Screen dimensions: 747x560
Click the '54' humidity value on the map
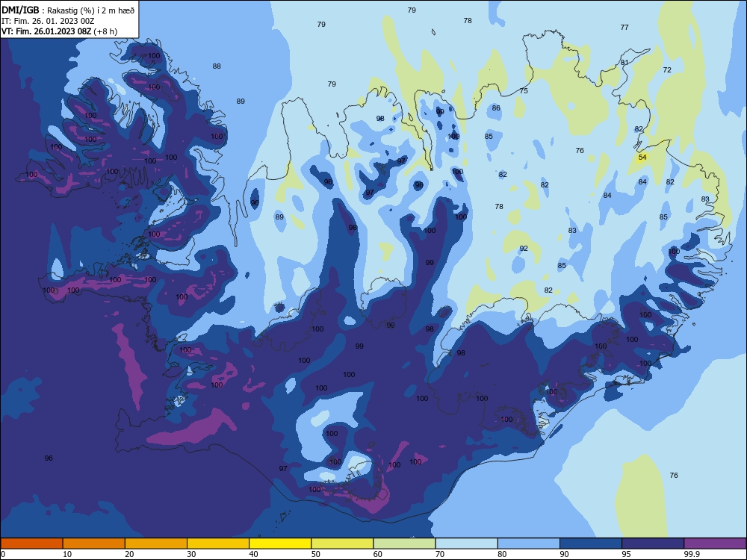[x=642, y=157]
